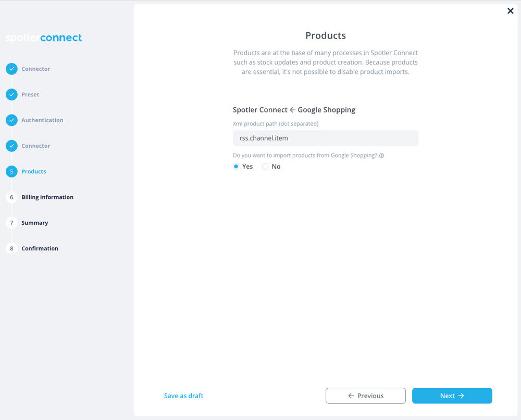This screenshot has width=521, height=420.
Task: Close the setup wizard with X
Action: click(x=511, y=11)
